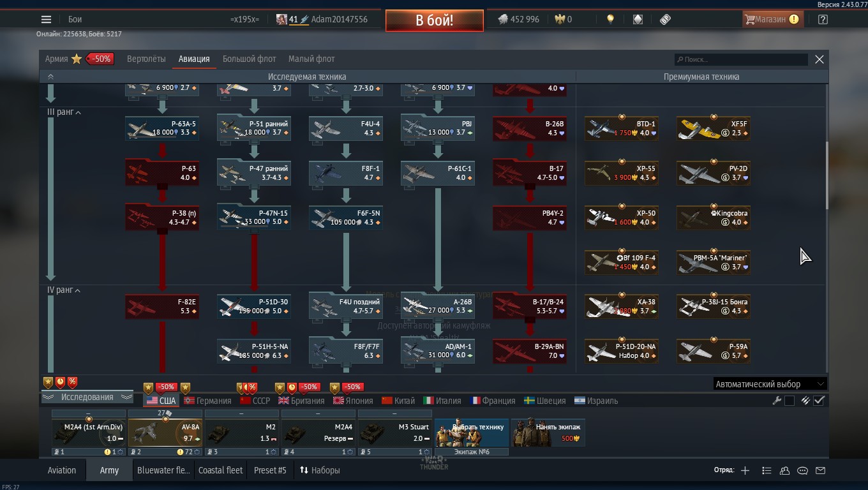Open the hamburger main menu
Screen dimensions: 868x490
(x=46, y=20)
